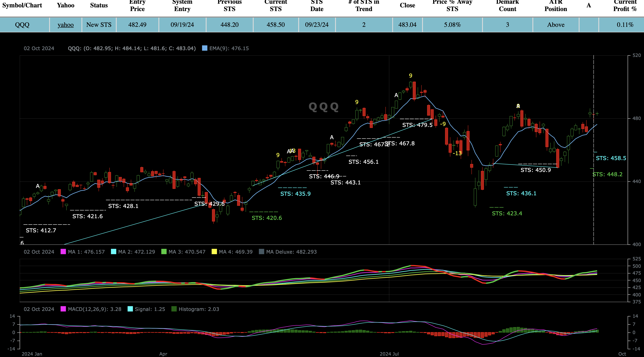Click the cyan Signal legend swatch

pos(130,309)
